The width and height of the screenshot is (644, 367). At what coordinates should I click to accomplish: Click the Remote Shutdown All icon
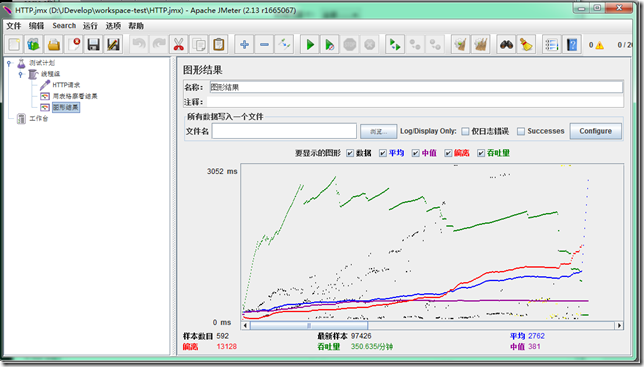pyautogui.click(x=435, y=44)
